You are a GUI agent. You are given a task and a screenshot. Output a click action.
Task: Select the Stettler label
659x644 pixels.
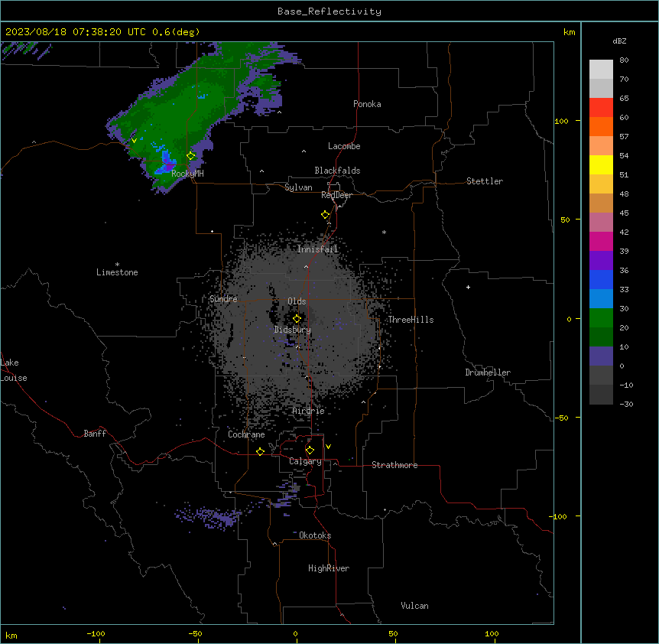tap(485, 181)
